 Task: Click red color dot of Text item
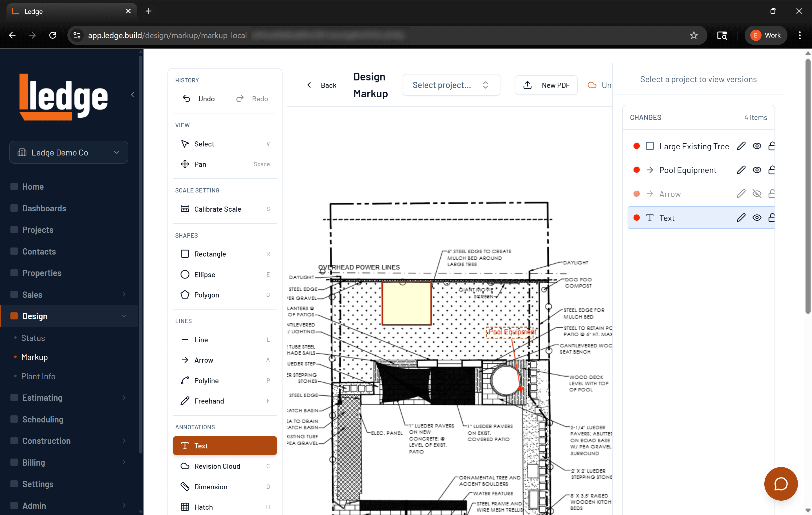point(636,218)
